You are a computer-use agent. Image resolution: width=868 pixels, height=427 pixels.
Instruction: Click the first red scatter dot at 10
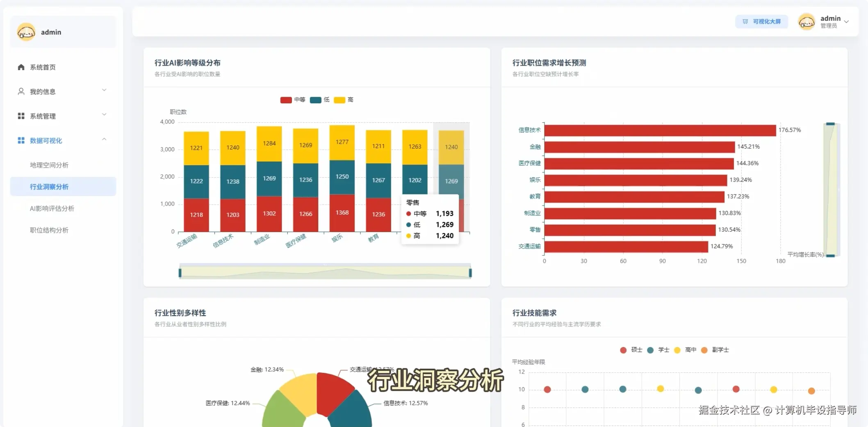547,389
